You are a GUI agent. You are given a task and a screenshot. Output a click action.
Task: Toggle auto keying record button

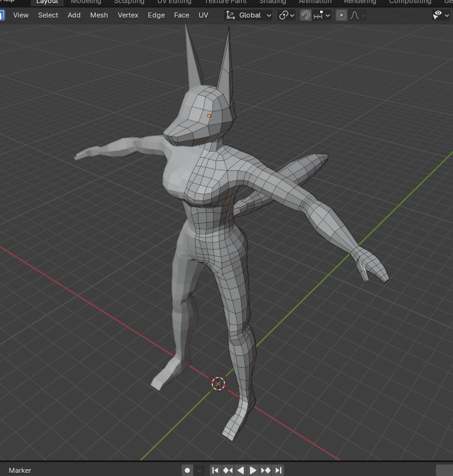[x=187, y=470]
